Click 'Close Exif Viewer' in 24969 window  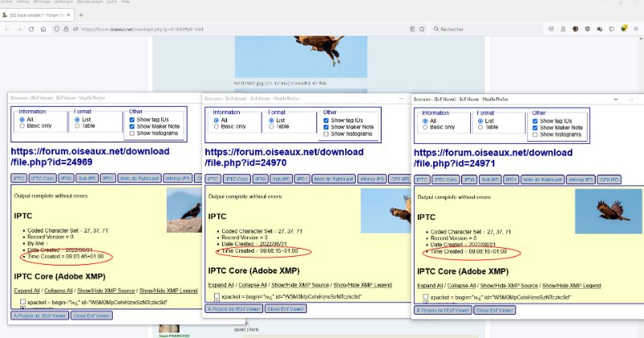click(x=92, y=315)
